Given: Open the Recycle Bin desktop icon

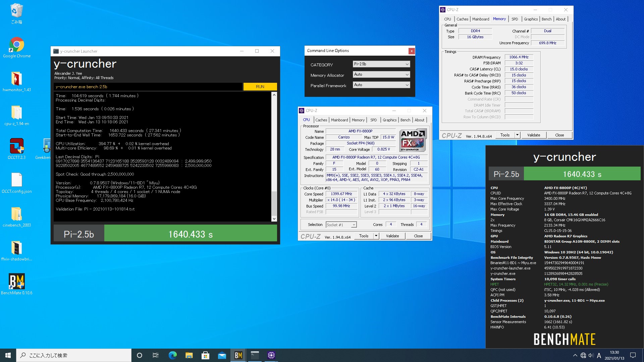Looking at the screenshot, I should pyautogui.click(x=16, y=13).
